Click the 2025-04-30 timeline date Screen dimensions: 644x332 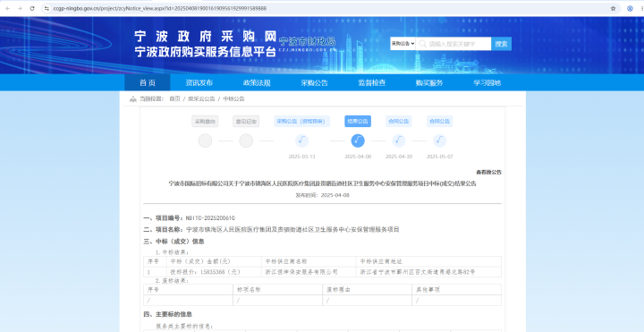399,157
